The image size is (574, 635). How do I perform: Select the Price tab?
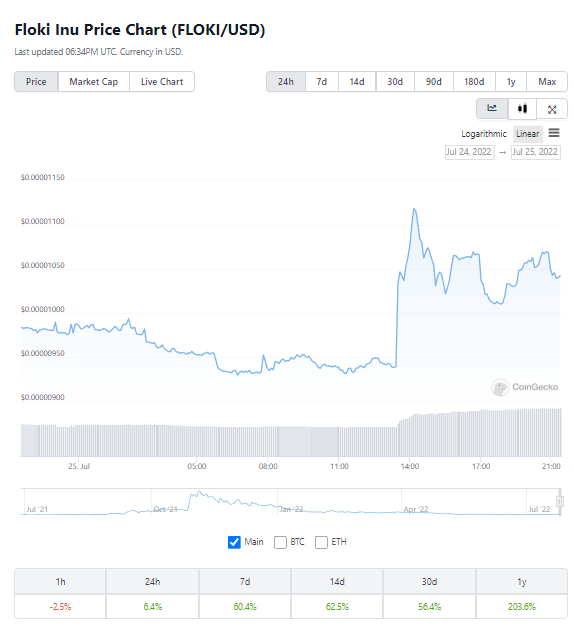point(36,82)
